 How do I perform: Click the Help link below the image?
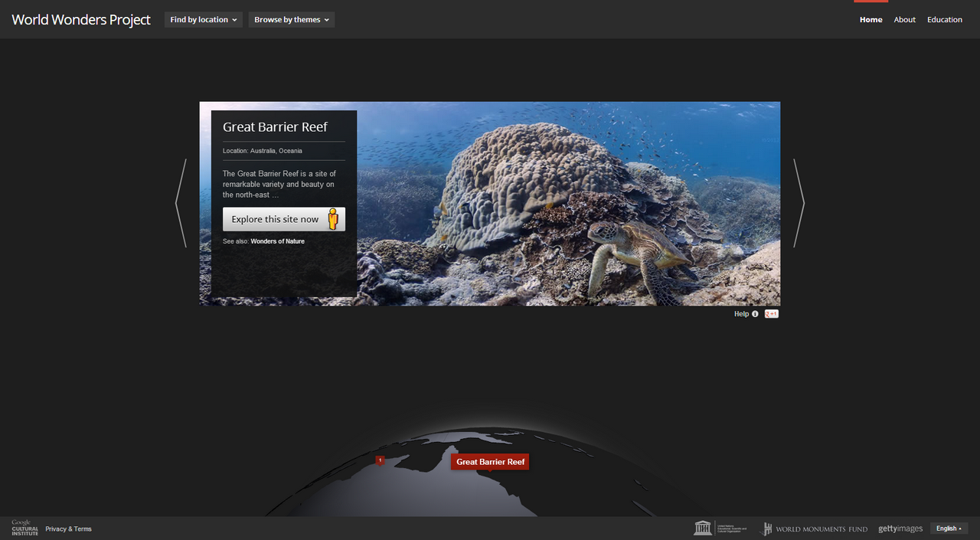click(x=741, y=314)
